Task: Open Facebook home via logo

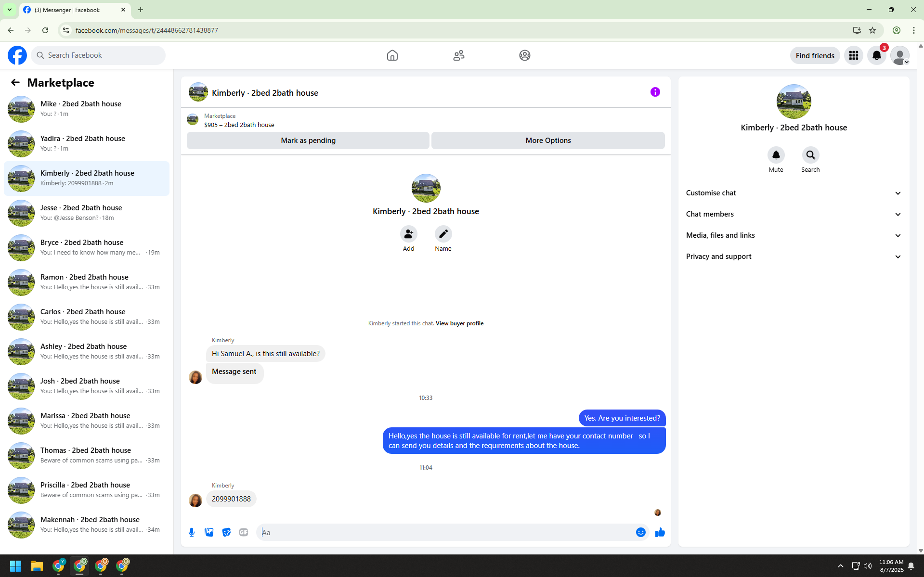Action: tap(17, 55)
